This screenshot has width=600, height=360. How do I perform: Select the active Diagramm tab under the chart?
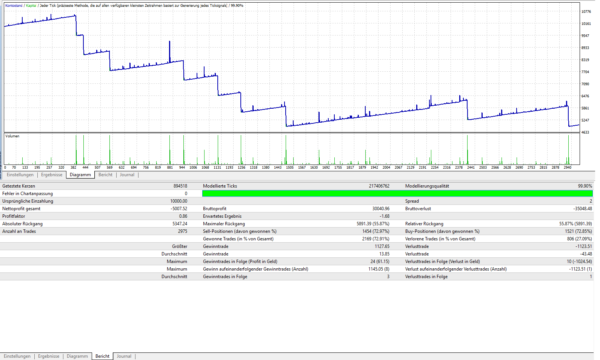pos(80,175)
